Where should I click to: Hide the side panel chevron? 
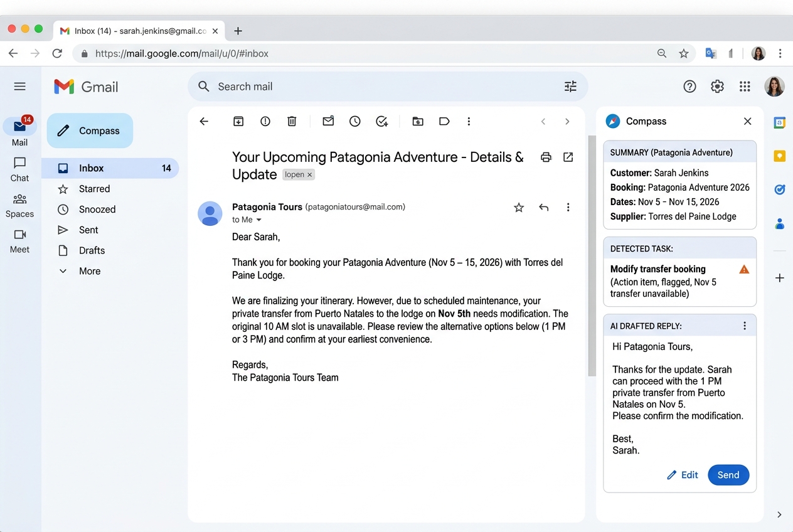point(779,514)
